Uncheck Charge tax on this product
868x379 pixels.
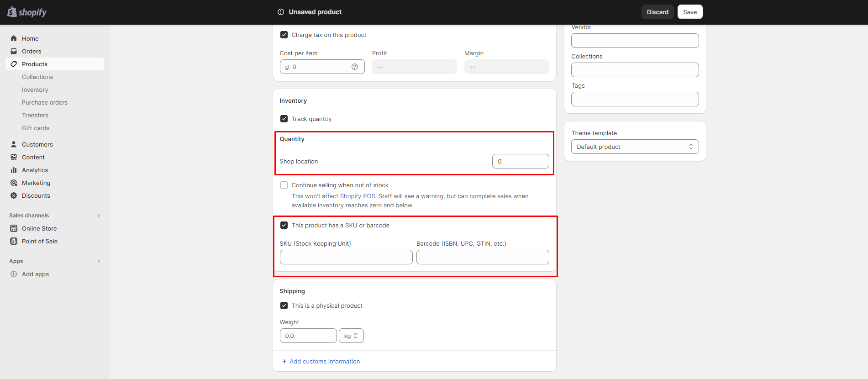(284, 35)
